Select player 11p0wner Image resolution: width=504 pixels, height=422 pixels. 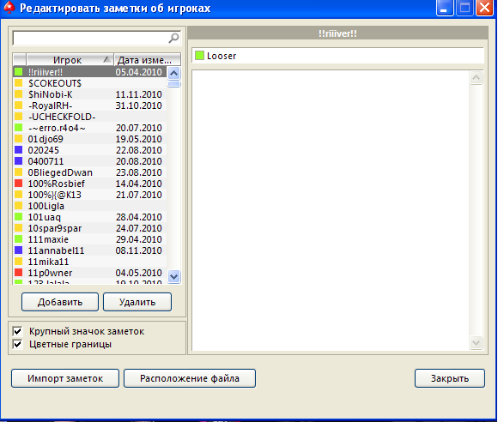pyautogui.click(x=89, y=273)
